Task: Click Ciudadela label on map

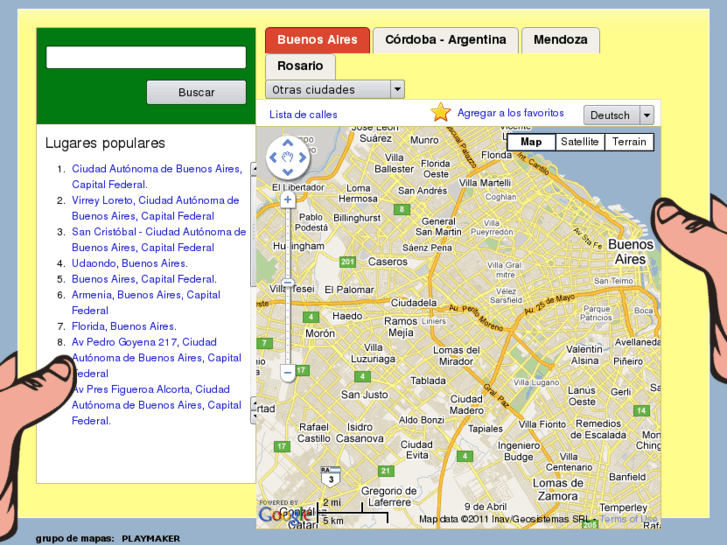Action: [x=414, y=303]
